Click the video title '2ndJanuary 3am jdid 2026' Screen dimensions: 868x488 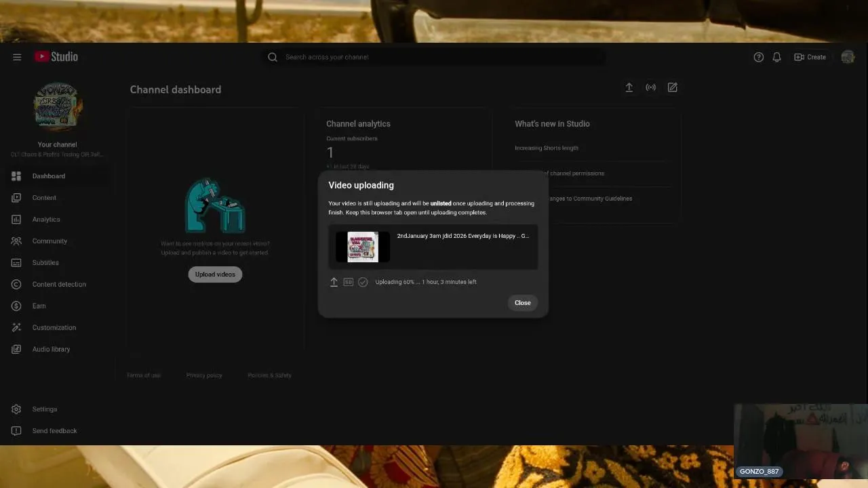463,236
